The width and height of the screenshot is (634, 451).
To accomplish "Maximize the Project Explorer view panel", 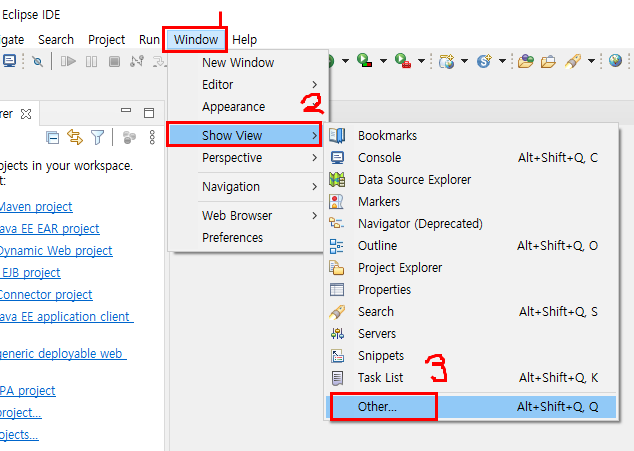I will [149, 113].
